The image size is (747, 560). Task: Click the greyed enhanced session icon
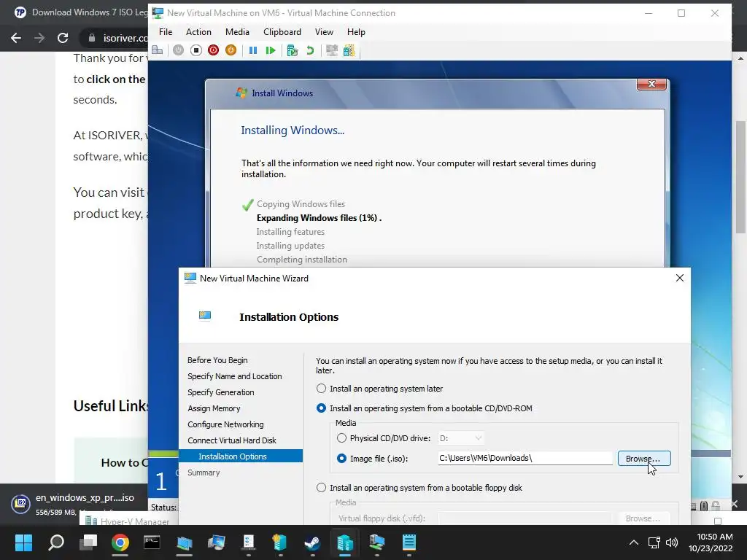[x=332, y=50]
